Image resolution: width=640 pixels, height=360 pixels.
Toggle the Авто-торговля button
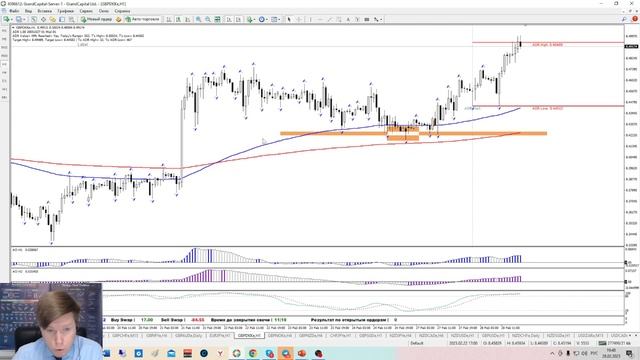tap(142, 19)
